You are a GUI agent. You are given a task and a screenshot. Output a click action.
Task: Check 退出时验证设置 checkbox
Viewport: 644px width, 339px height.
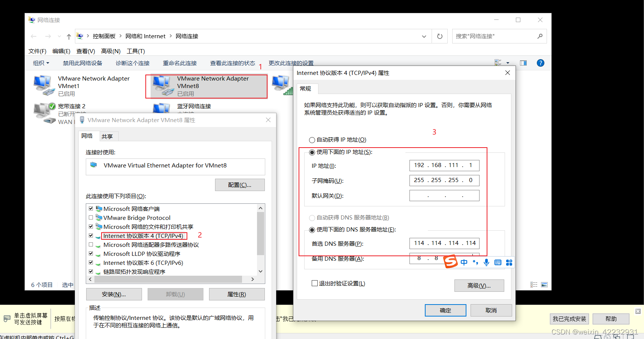[315, 283]
